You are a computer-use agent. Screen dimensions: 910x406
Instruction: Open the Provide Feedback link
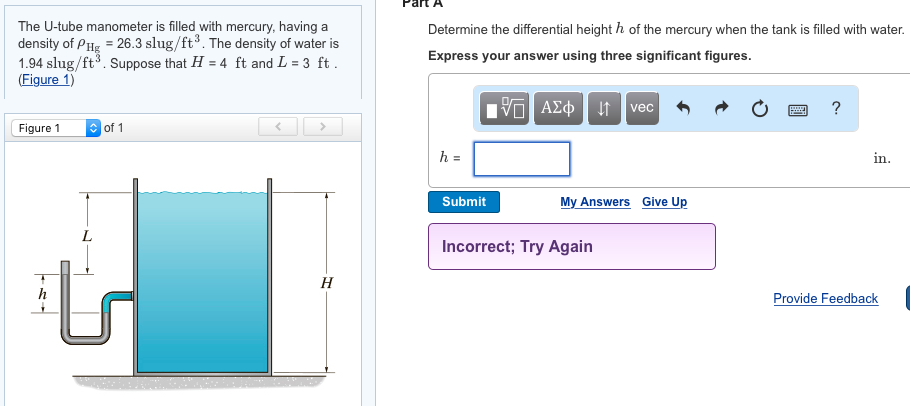point(825,298)
